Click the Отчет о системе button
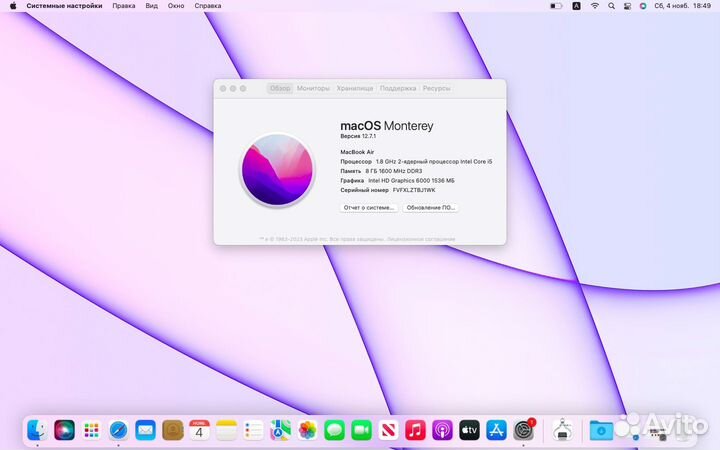The height and width of the screenshot is (450, 720). click(369, 208)
